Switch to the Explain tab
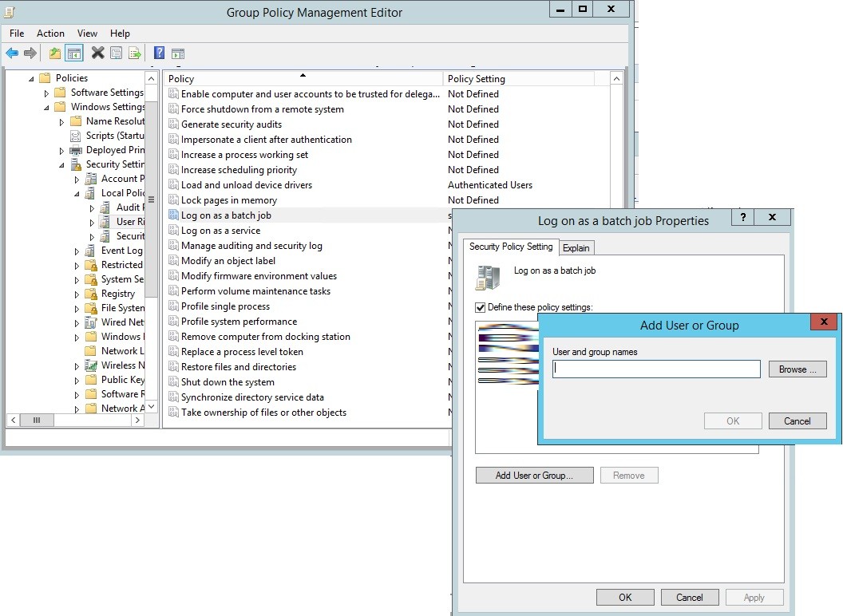Viewport: 843px width, 616px height. [x=576, y=247]
